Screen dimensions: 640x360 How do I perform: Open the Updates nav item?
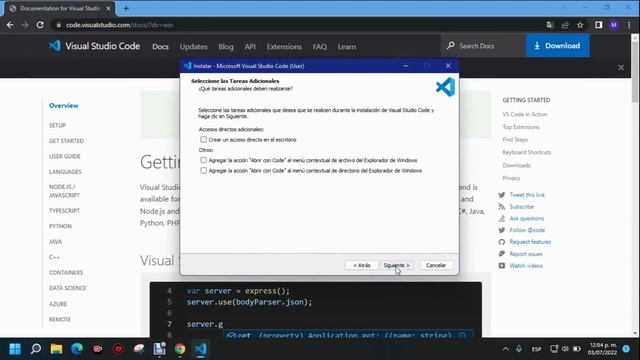pos(193,47)
